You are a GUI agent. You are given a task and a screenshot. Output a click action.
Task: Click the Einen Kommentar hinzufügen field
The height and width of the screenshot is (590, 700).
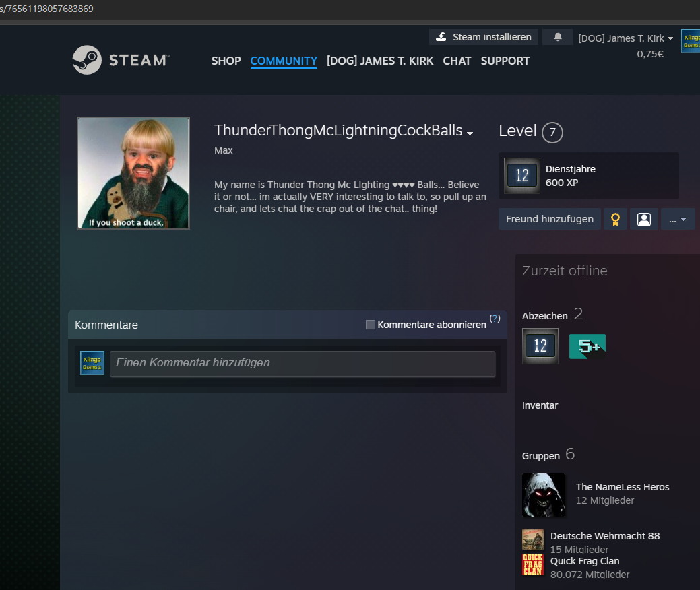point(302,363)
